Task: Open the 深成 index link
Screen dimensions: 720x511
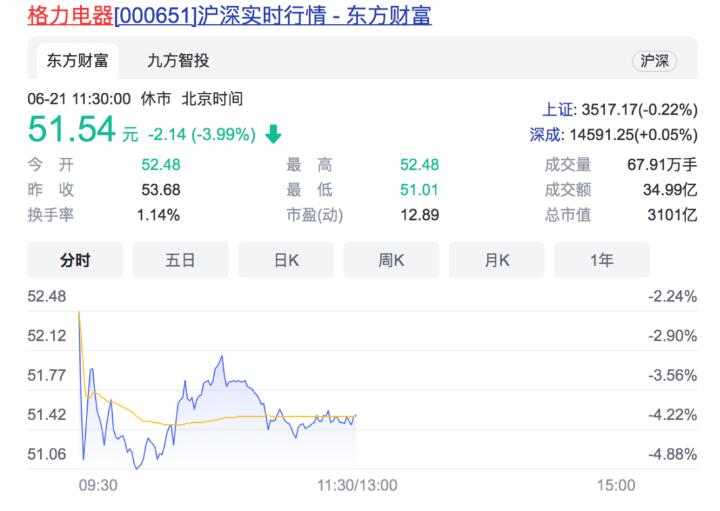Action: pos(544,133)
